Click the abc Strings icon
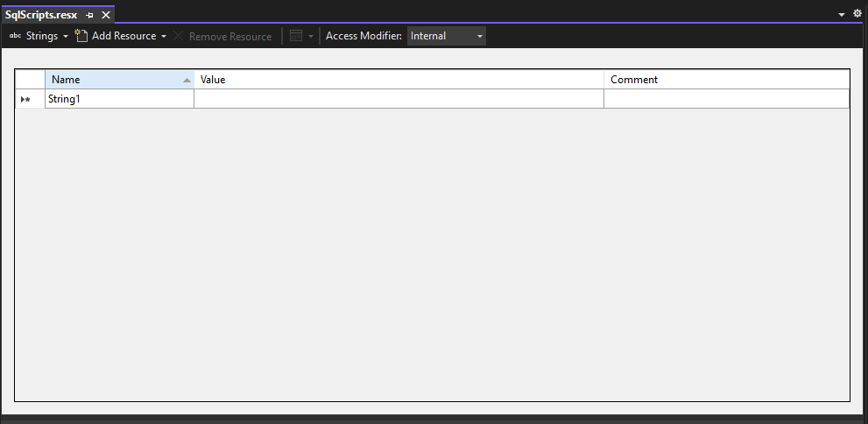The height and width of the screenshot is (424, 868). 16,36
